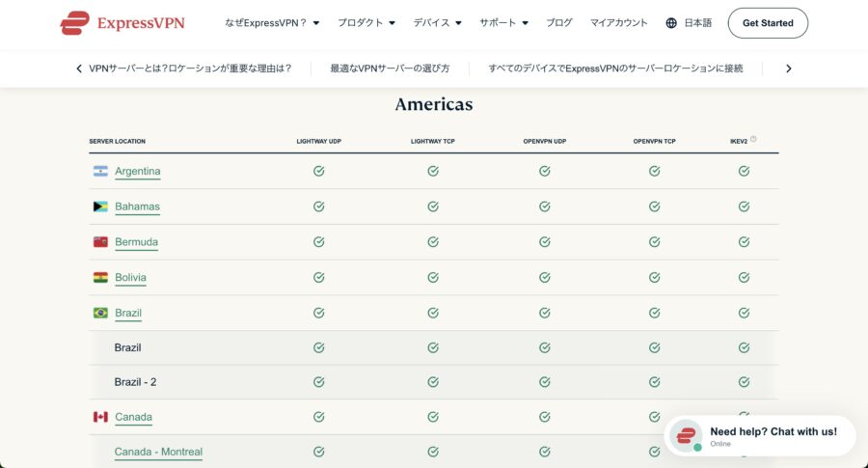Go to previous section with left chevron
The height and width of the screenshot is (468, 868).
(79, 69)
